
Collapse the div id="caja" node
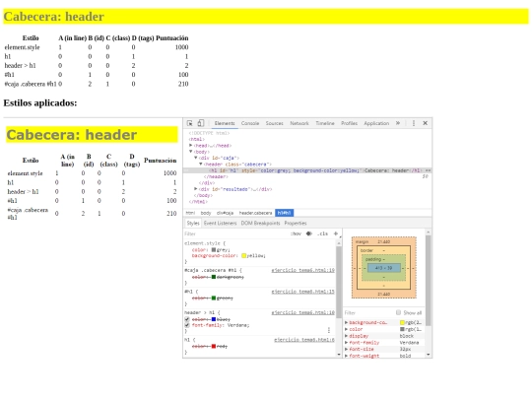(x=196, y=158)
